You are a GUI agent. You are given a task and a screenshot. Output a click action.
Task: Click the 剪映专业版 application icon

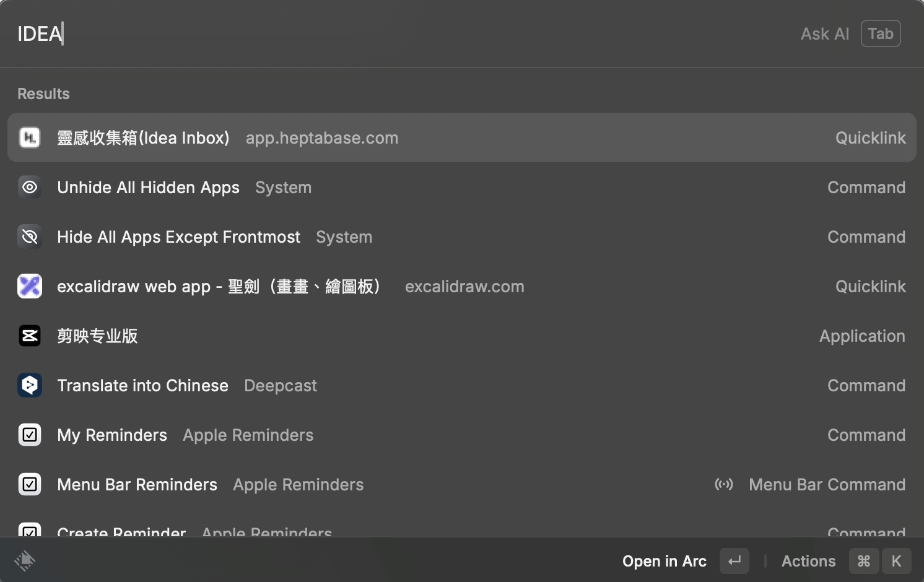tap(30, 336)
